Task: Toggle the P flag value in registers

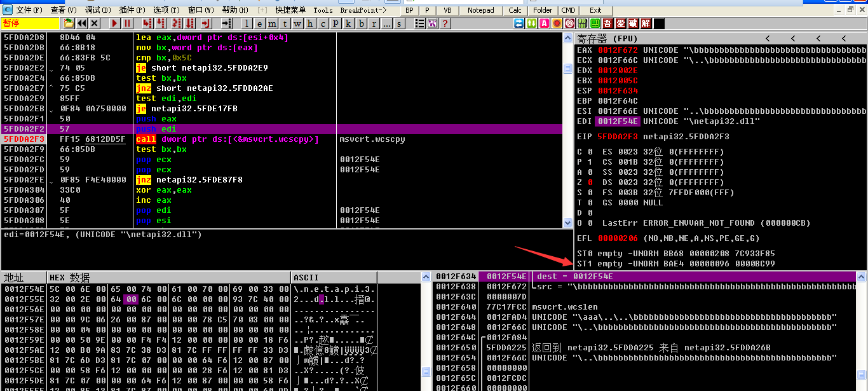Action: pos(589,162)
